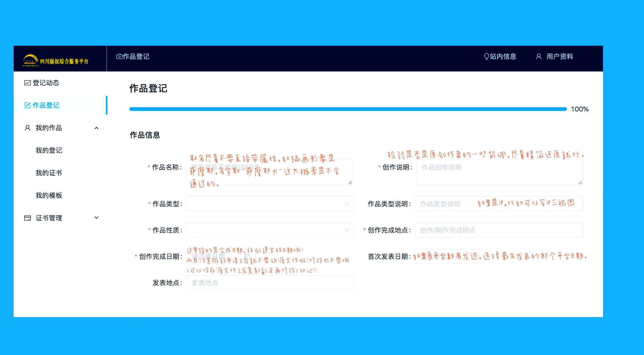Click the 发表地点 field label

(x=167, y=283)
